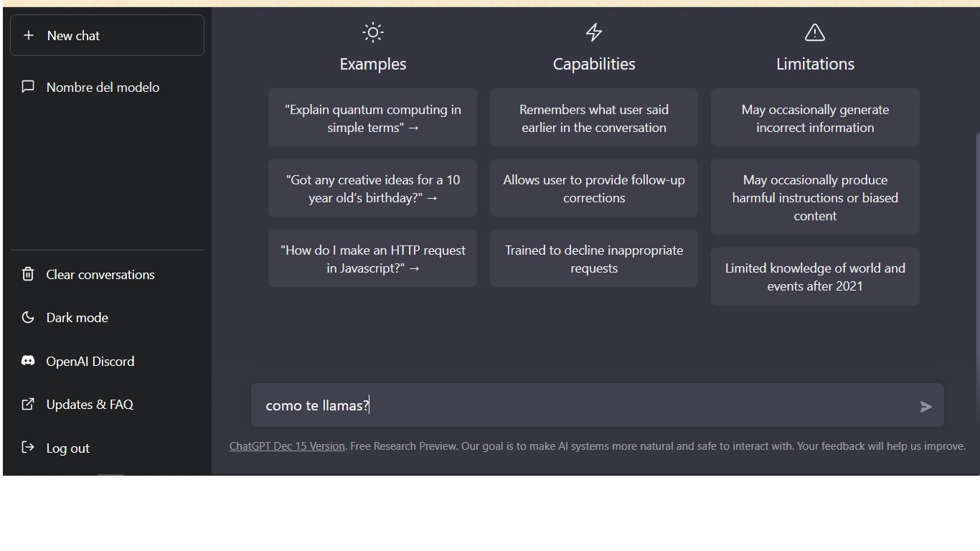The width and height of the screenshot is (980, 551).
Task: Pick the 10 year old's birthday ideas example
Action: (x=373, y=188)
